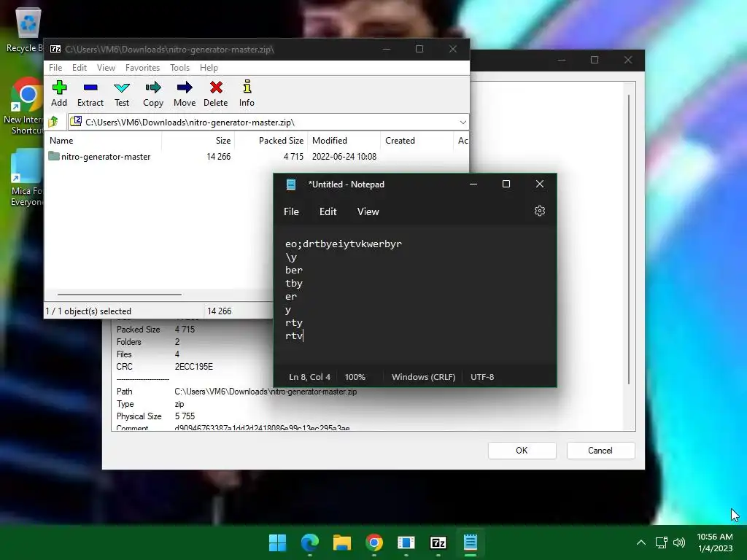Click the Add button in 7-Zip toolbar
This screenshot has width=747, height=560.
click(59, 93)
